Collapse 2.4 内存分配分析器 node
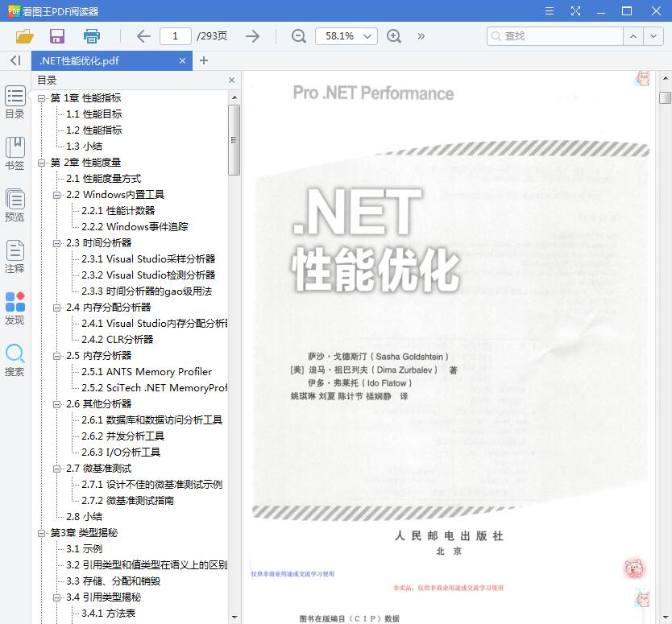The height and width of the screenshot is (624, 672). click(x=56, y=308)
